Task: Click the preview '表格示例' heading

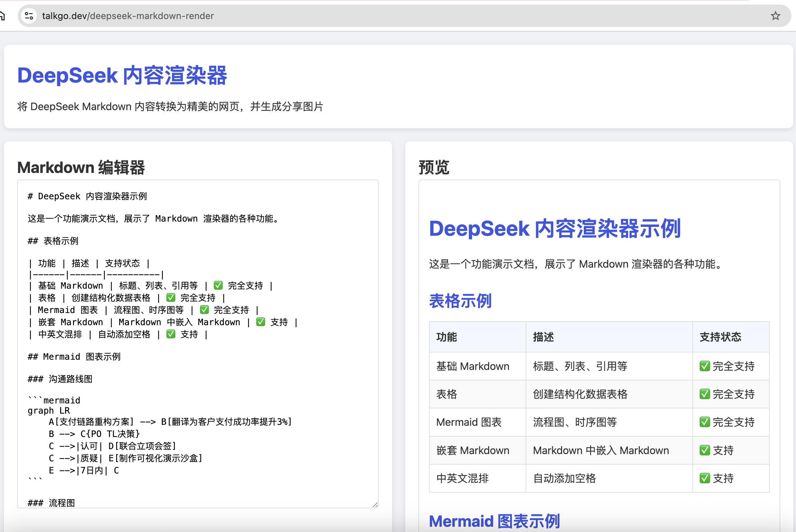Action: point(460,301)
